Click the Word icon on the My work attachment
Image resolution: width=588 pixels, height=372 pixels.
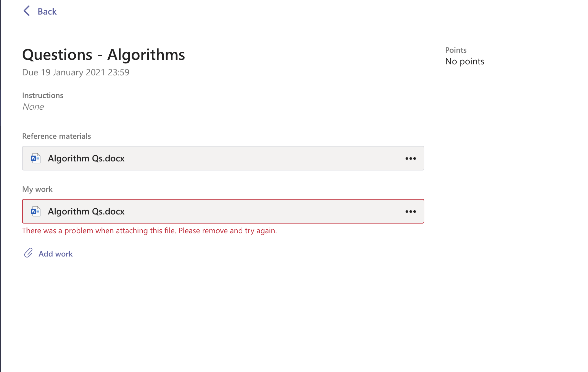pyautogui.click(x=36, y=211)
